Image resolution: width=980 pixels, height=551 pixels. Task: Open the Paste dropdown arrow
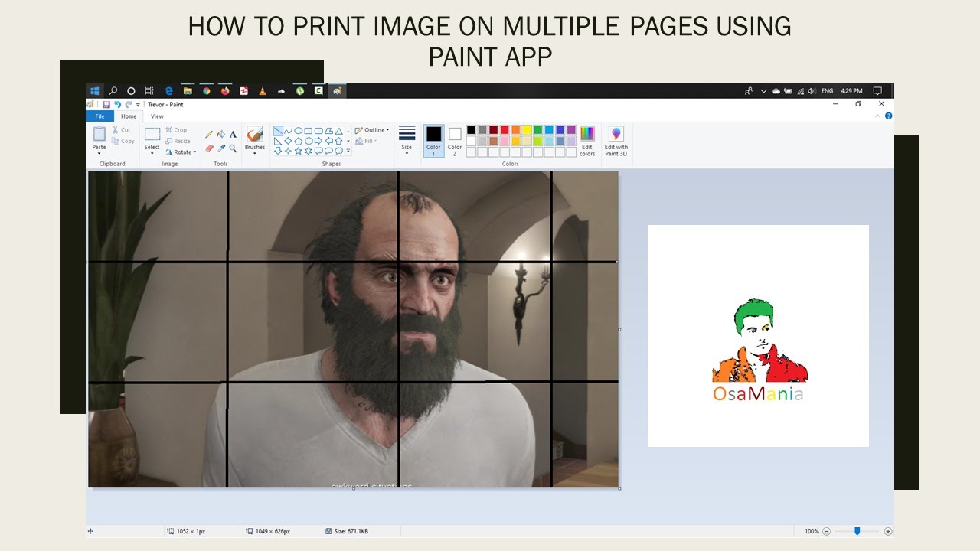coord(100,153)
